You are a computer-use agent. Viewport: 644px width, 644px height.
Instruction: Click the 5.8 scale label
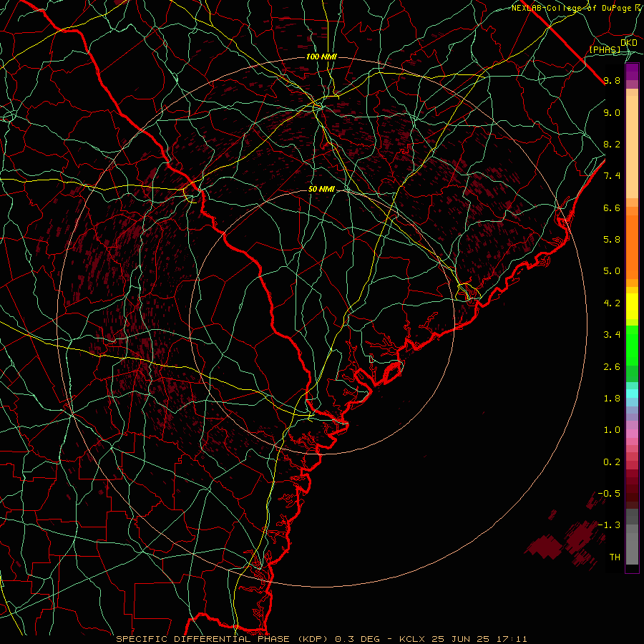[612, 240]
